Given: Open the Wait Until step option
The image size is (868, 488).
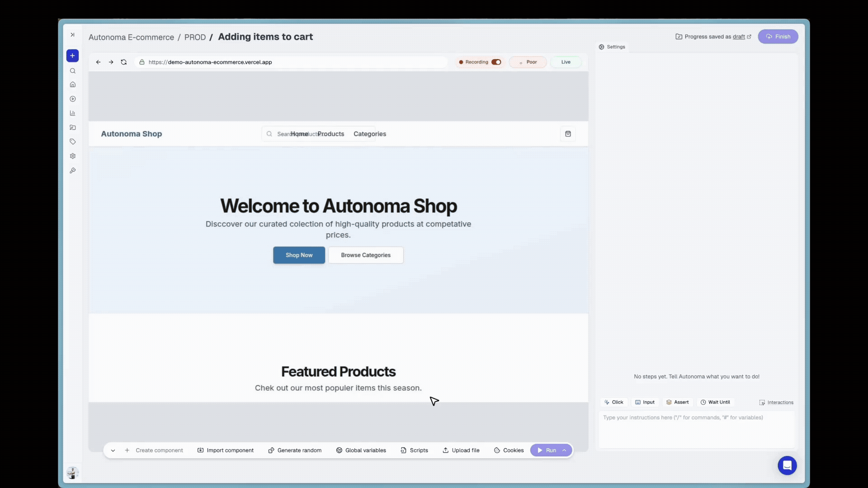Looking at the screenshot, I should [x=716, y=402].
